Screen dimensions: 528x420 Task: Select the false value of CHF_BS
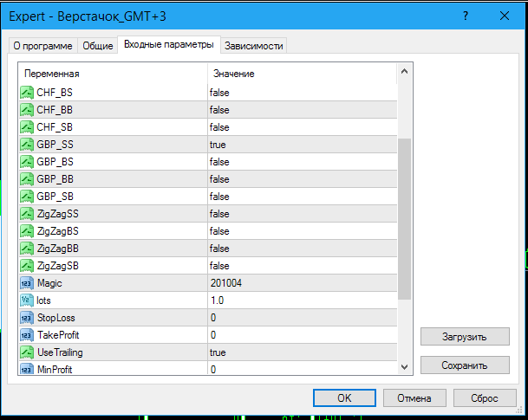219,93
